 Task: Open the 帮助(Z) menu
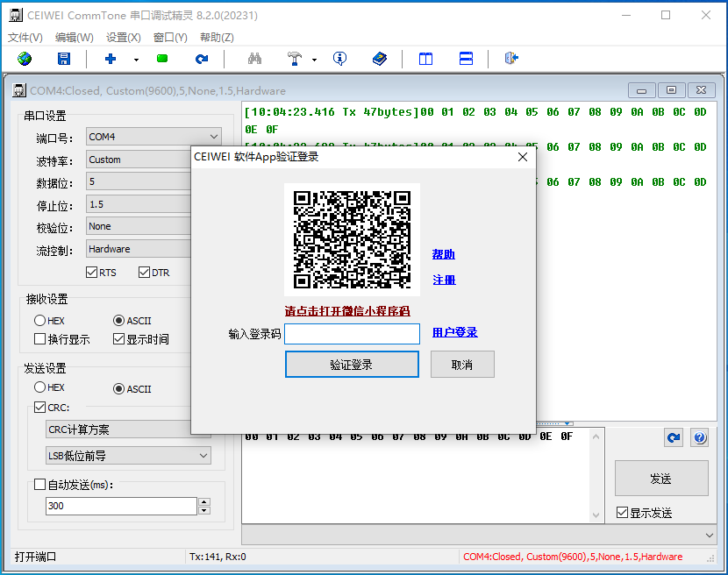tap(217, 38)
